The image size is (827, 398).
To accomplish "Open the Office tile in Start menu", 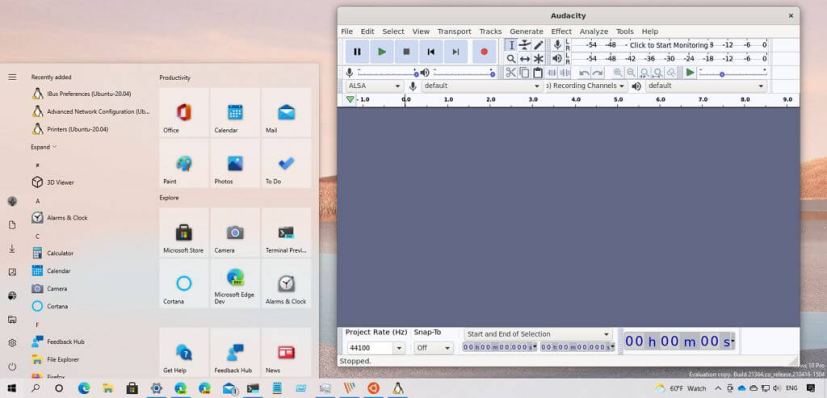I will 184,112.
